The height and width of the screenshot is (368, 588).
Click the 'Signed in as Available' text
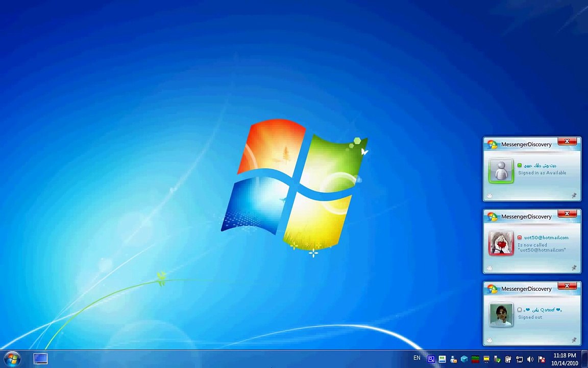tap(542, 173)
